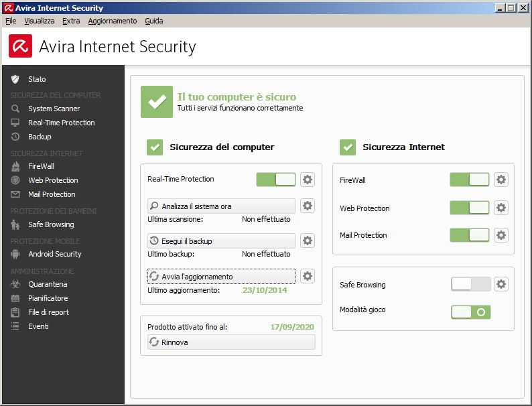This screenshot has height=406, width=532.
Task: Select System Scanner in the sidebar
Action: (54, 109)
